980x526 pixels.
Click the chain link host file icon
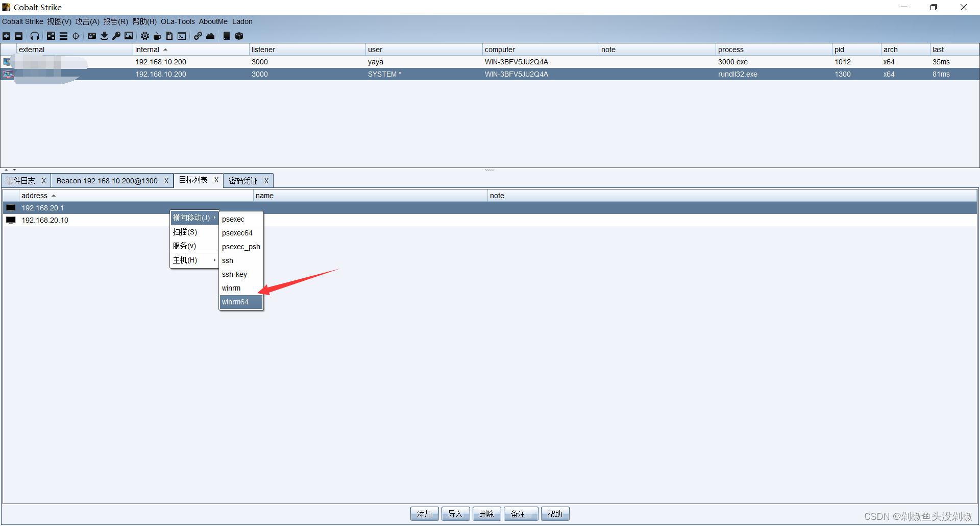click(198, 36)
